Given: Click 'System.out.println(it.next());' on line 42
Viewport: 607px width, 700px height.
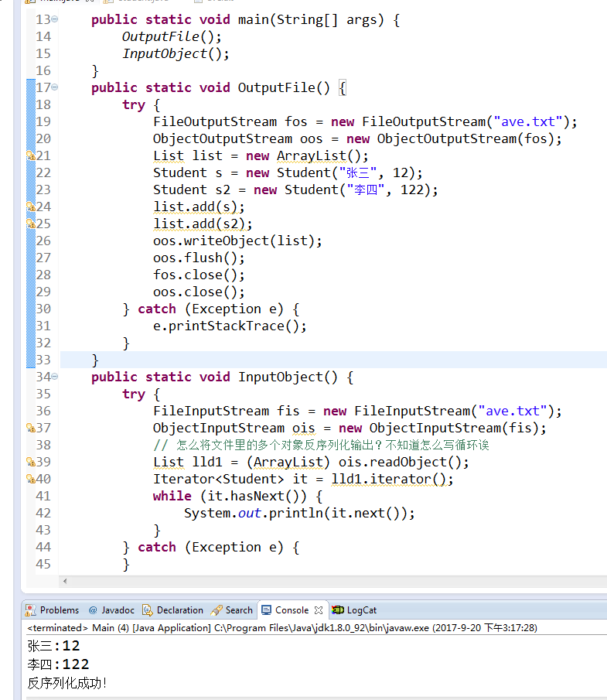Looking at the screenshot, I should (299, 514).
